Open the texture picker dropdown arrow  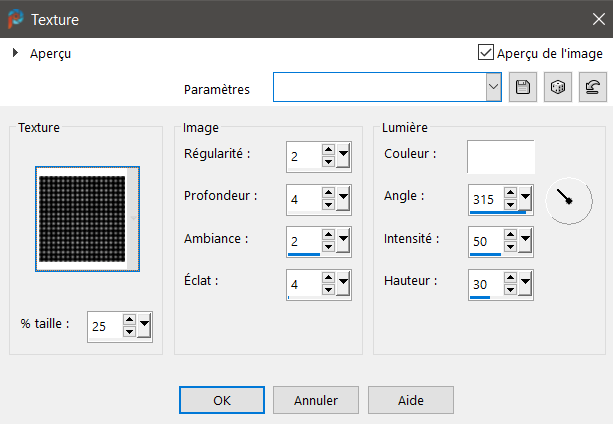132,217
